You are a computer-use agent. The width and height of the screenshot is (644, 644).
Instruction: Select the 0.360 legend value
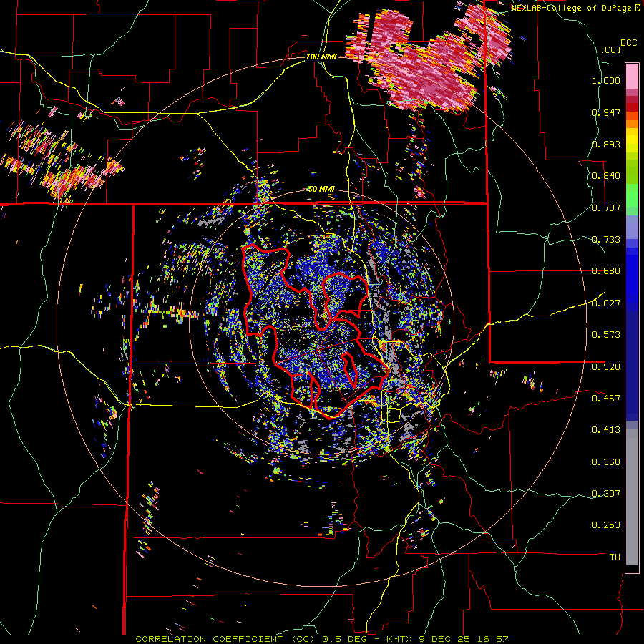[606, 462]
